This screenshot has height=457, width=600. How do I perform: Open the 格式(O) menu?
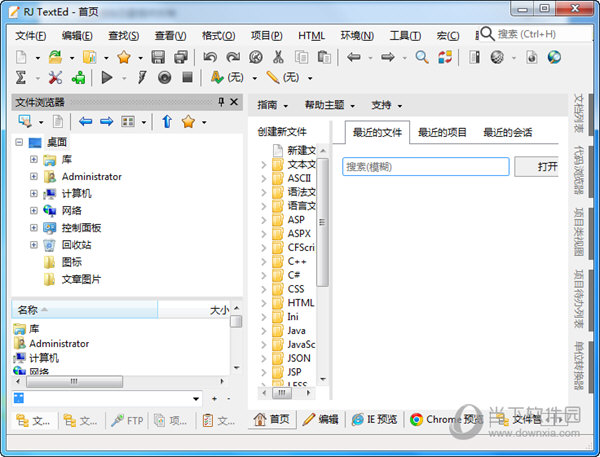(218, 36)
